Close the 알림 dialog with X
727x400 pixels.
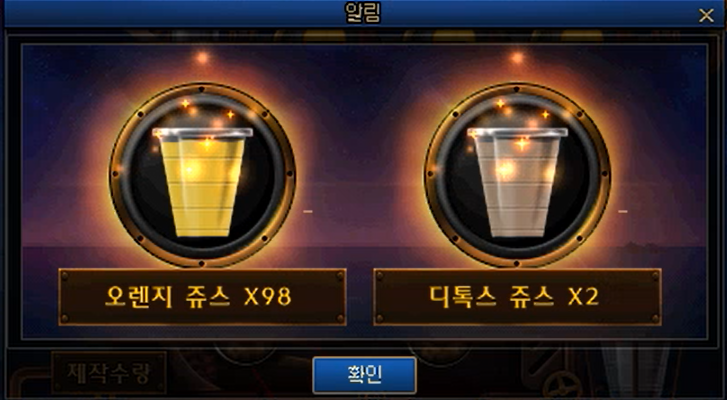click(x=706, y=16)
